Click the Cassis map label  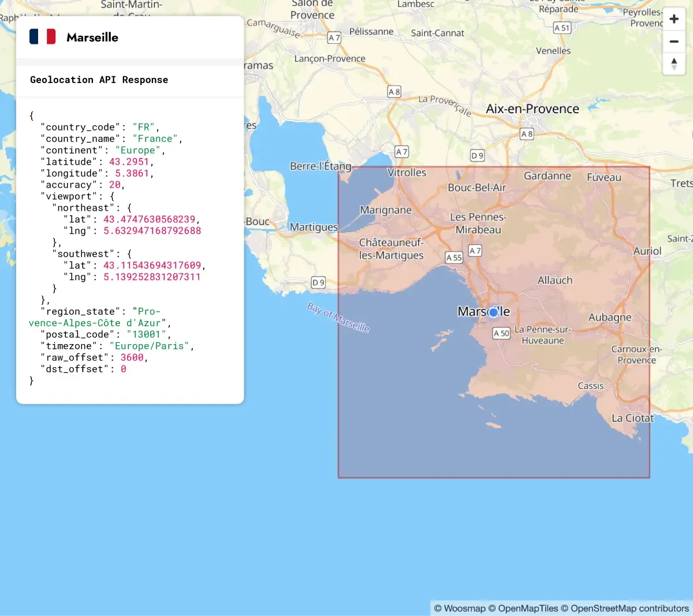click(x=591, y=386)
